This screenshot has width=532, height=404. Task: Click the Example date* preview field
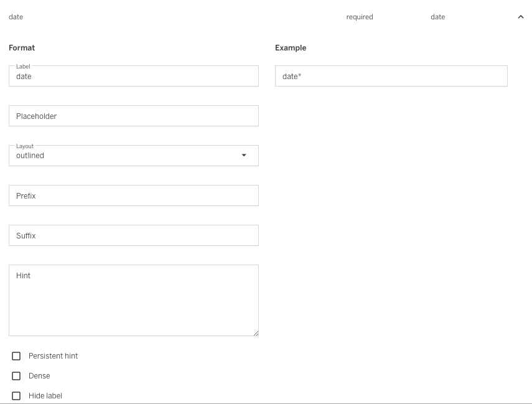pyautogui.click(x=391, y=77)
